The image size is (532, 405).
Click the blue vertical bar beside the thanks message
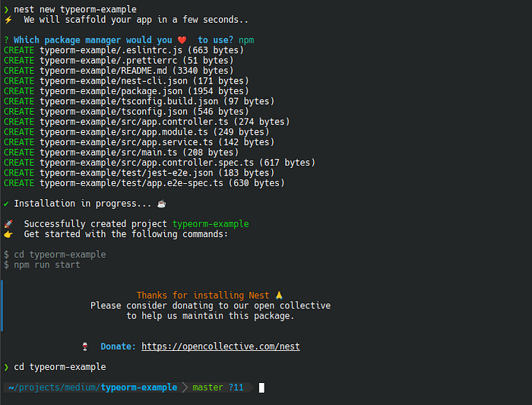[x=2, y=305]
